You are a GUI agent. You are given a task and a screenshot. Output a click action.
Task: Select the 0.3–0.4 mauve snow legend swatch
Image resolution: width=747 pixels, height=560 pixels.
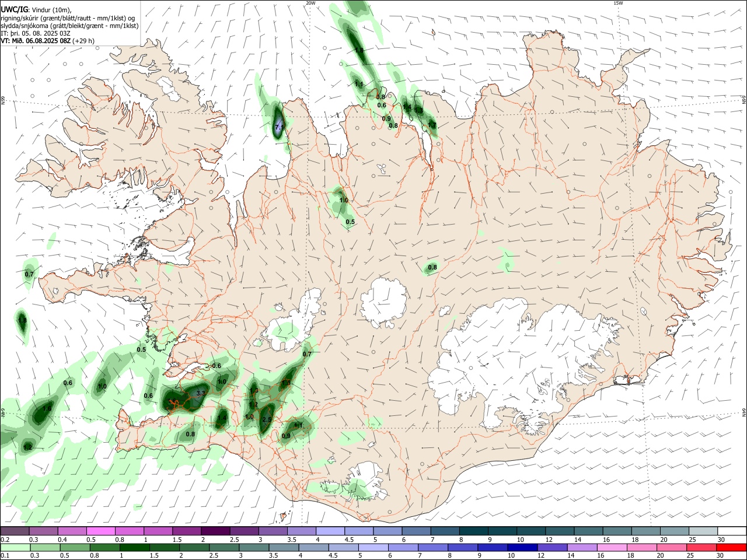click(43, 531)
